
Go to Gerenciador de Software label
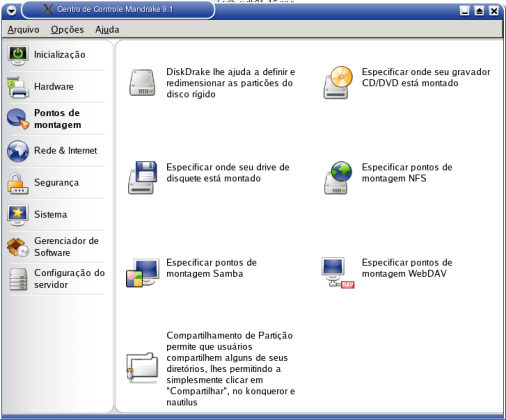point(66,247)
